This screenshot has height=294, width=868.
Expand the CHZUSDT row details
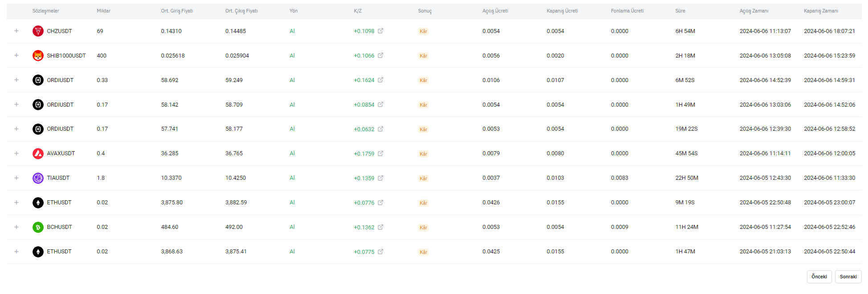tap(16, 31)
